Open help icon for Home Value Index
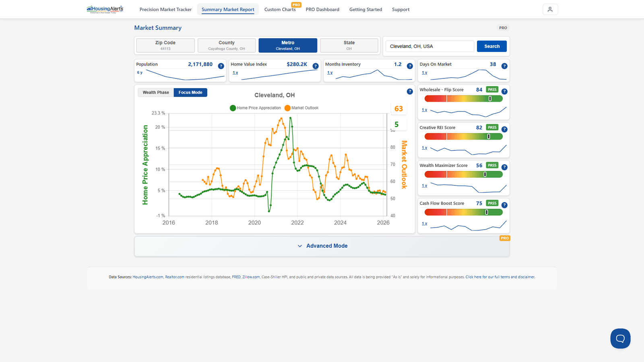This screenshot has width=644, height=362. 316,66
